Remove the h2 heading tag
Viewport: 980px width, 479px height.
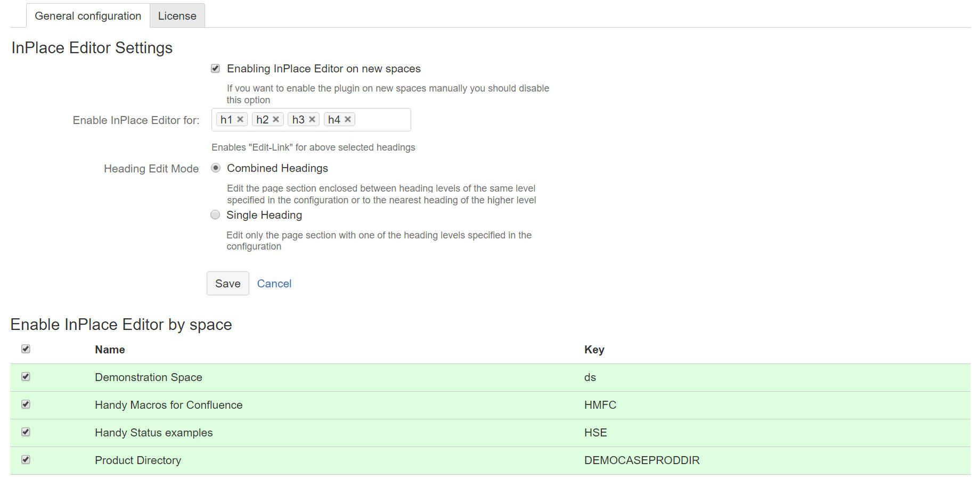point(276,119)
